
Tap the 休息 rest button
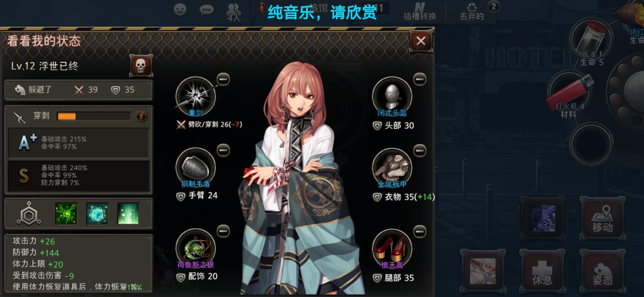click(542, 272)
